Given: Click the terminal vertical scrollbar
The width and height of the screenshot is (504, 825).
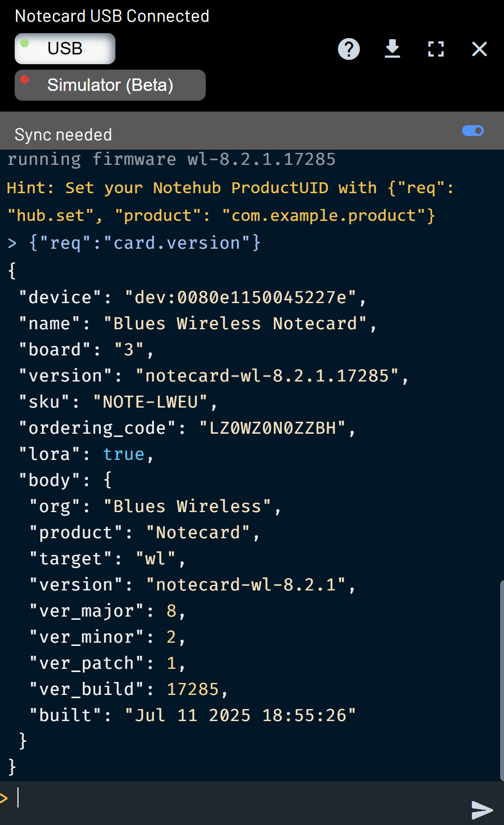Looking at the screenshot, I should (501, 680).
